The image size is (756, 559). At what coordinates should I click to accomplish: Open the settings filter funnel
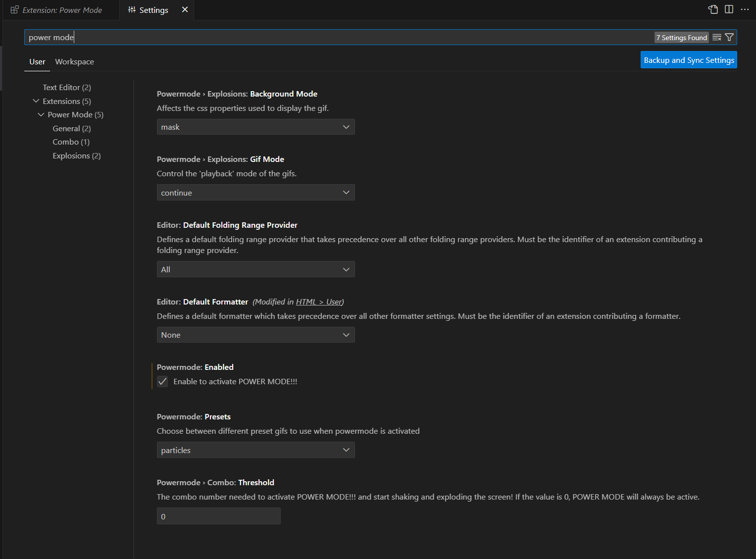[x=729, y=38]
